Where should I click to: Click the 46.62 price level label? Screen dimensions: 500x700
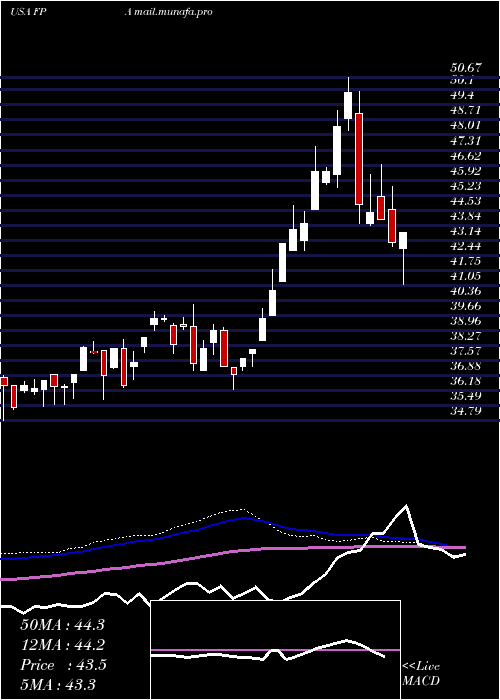point(466,156)
